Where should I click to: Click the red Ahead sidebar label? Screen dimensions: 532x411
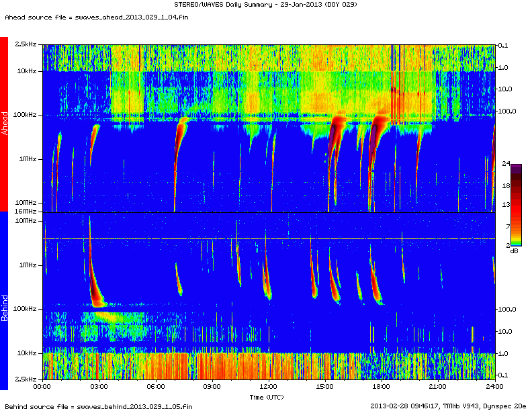[x=4, y=124]
